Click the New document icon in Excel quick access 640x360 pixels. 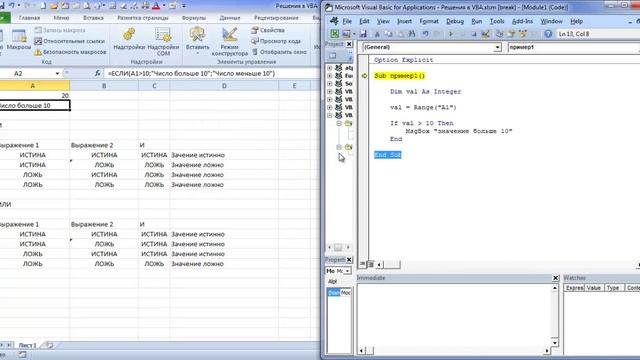43,6
